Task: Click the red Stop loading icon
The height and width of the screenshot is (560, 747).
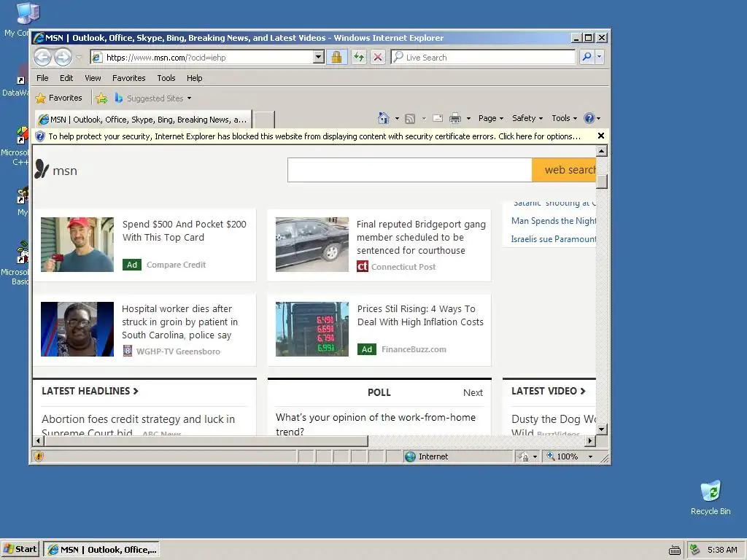Action: [378, 57]
